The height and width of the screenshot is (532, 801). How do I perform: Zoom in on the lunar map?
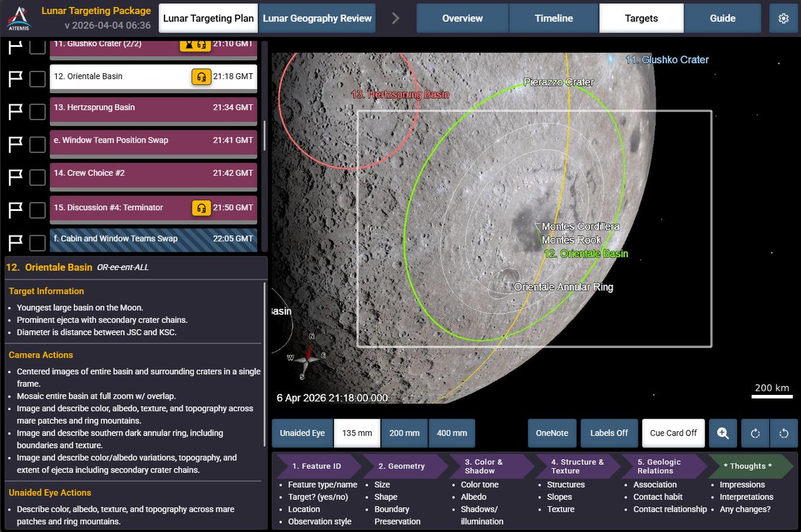click(x=723, y=433)
